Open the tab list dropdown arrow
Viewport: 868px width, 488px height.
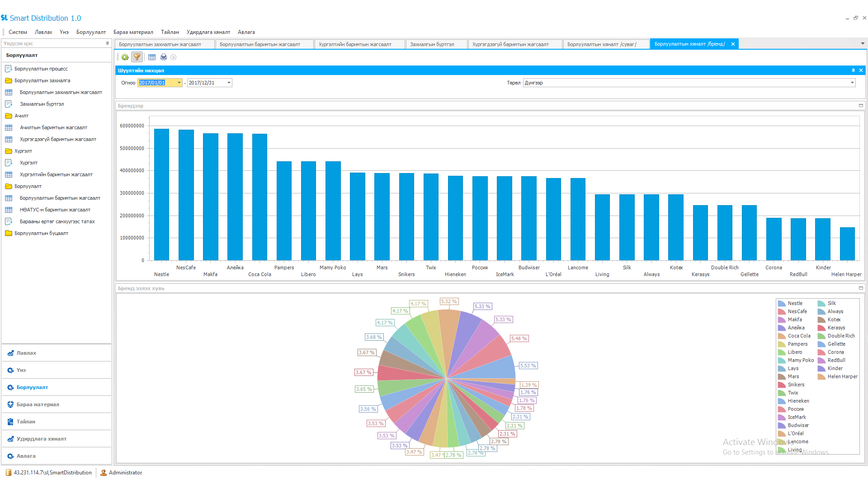pos(863,44)
